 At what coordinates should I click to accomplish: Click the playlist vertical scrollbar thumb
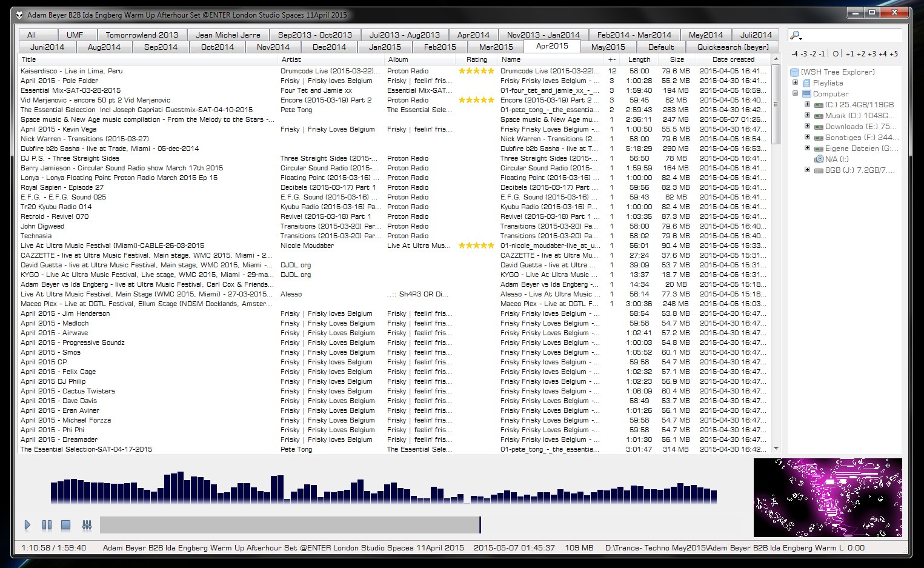pos(776,104)
